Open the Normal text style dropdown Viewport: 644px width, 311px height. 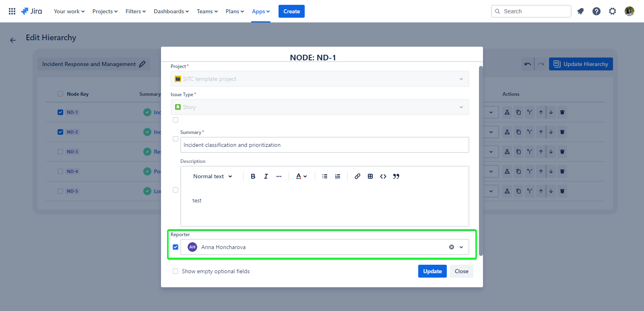point(213,176)
